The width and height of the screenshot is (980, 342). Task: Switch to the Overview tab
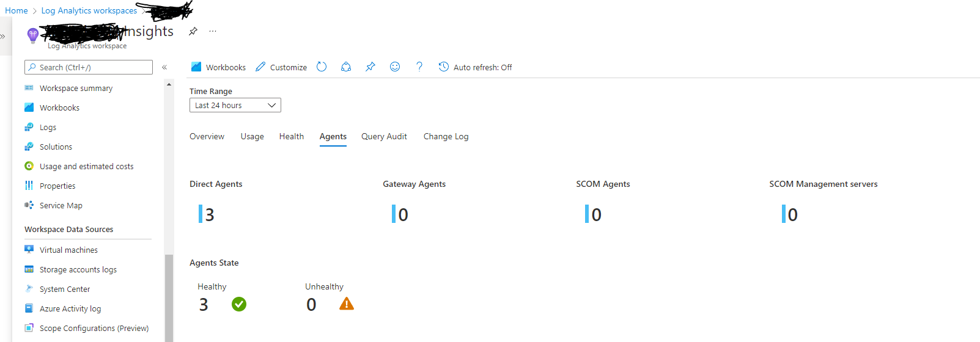pos(207,136)
